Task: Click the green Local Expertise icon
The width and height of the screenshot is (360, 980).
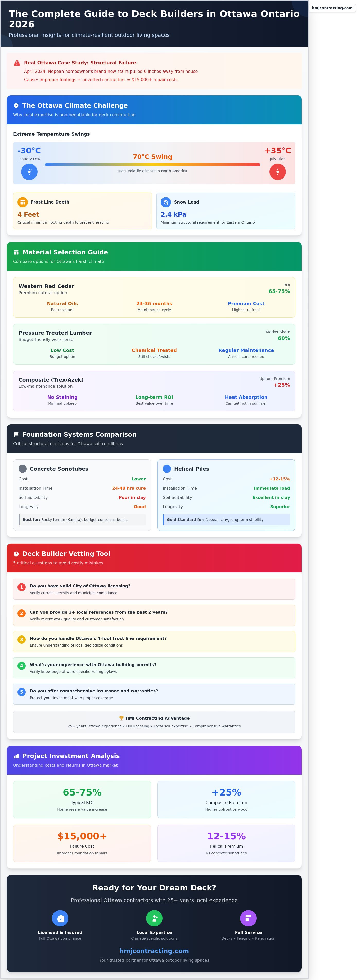Action: point(154,918)
